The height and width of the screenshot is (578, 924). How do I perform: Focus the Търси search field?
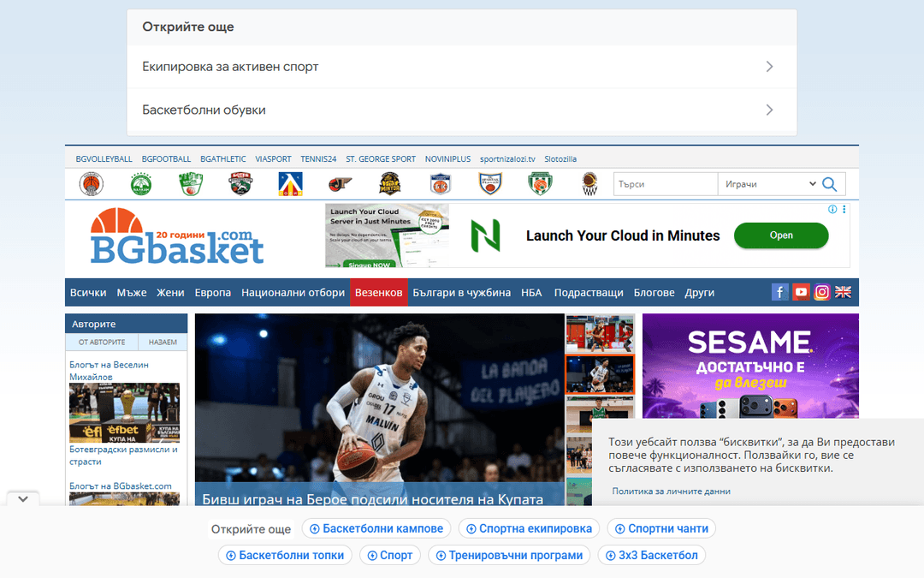tap(666, 184)
